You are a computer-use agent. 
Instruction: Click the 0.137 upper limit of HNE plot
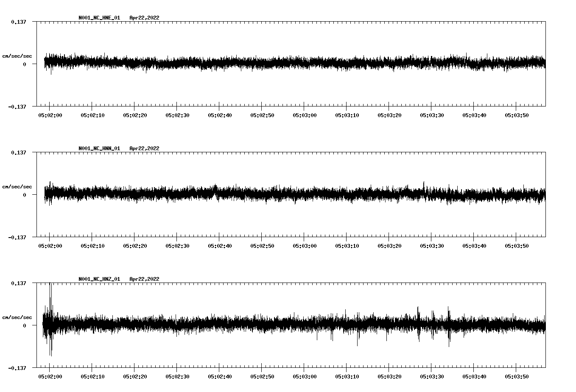tap(18, 22)
